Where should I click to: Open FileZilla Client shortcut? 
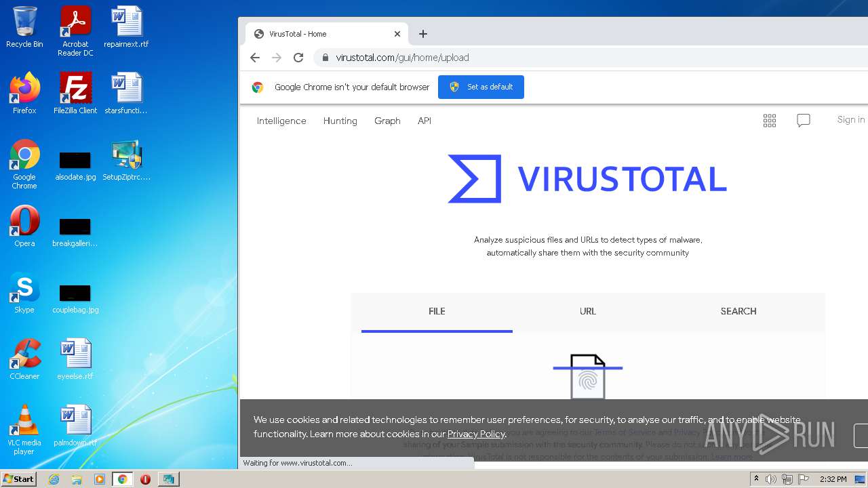(75, 94)
